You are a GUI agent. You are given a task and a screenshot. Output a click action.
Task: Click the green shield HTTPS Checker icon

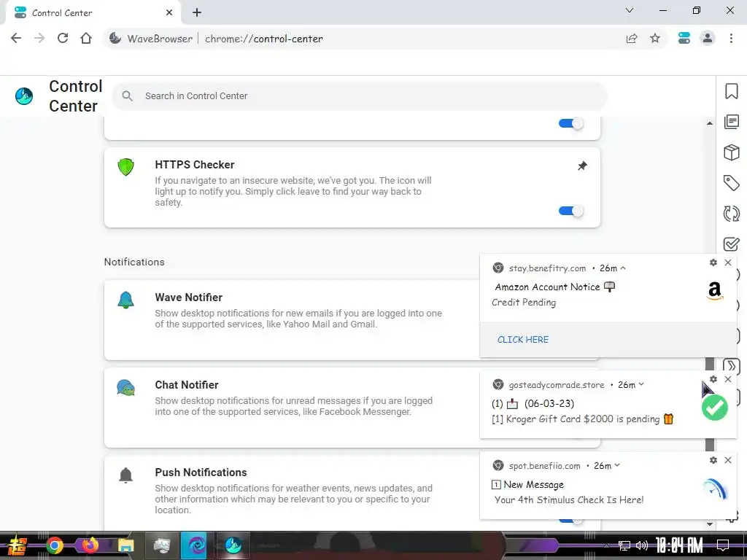(x=125, y=167)
